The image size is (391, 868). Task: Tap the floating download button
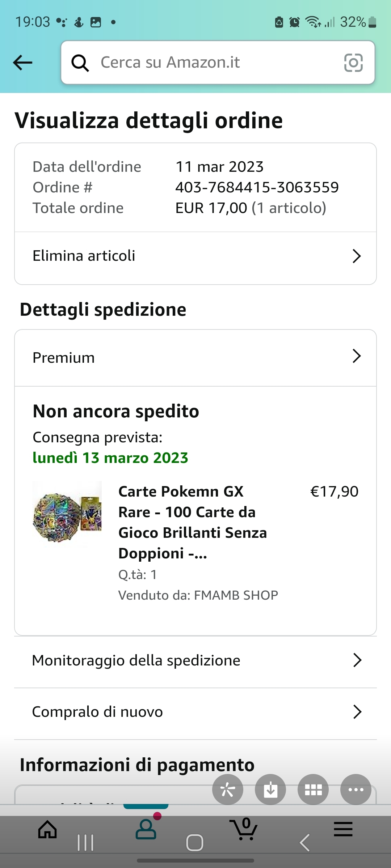pyautogui.click(x=270, y=790)
